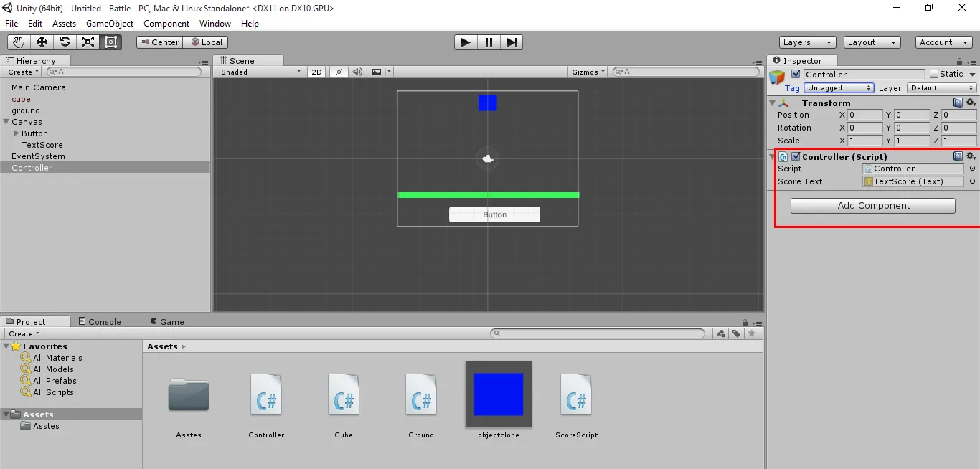Click the GameObject cube icon in Inspector
This screenshot has height=469, width=980.
coord(778,77)
